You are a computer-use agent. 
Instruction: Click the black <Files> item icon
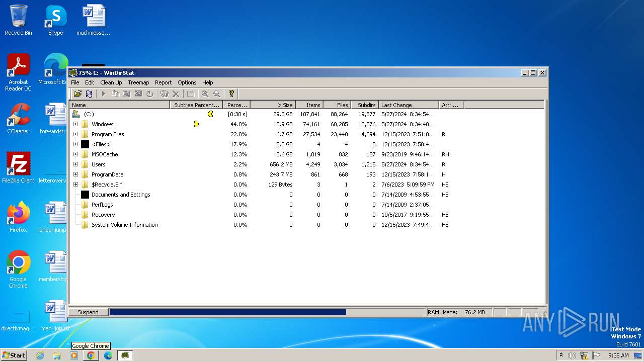tap(85, 144)
